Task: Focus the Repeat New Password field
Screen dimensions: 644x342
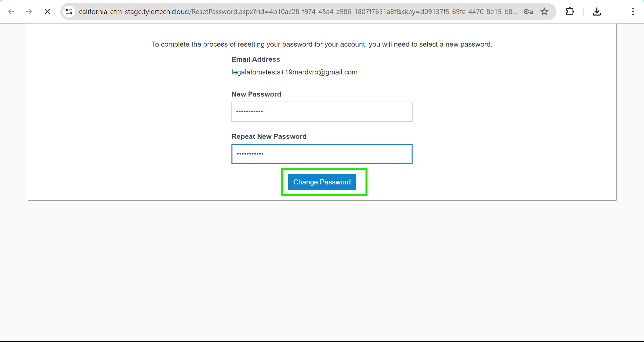Action: (x=322, y=154)
